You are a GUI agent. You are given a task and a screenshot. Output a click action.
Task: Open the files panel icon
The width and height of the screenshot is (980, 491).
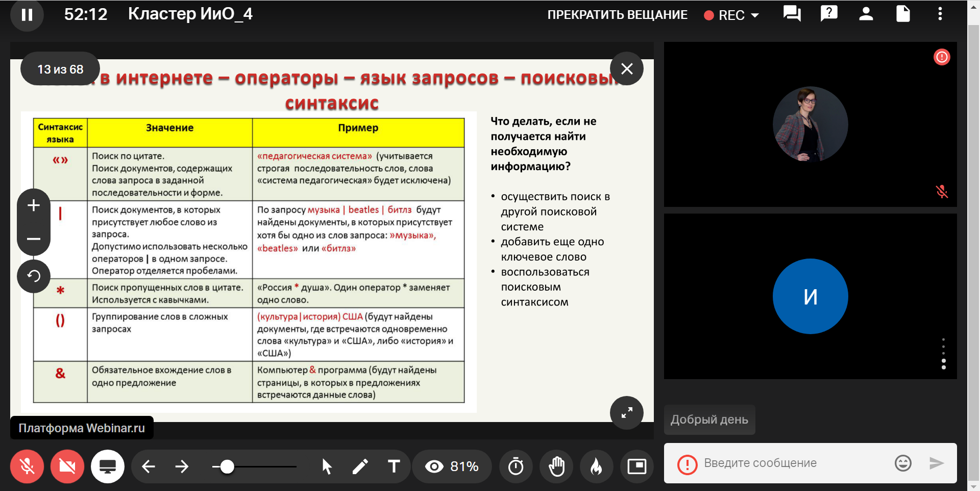pyautogui.click(x=903, y=14)
